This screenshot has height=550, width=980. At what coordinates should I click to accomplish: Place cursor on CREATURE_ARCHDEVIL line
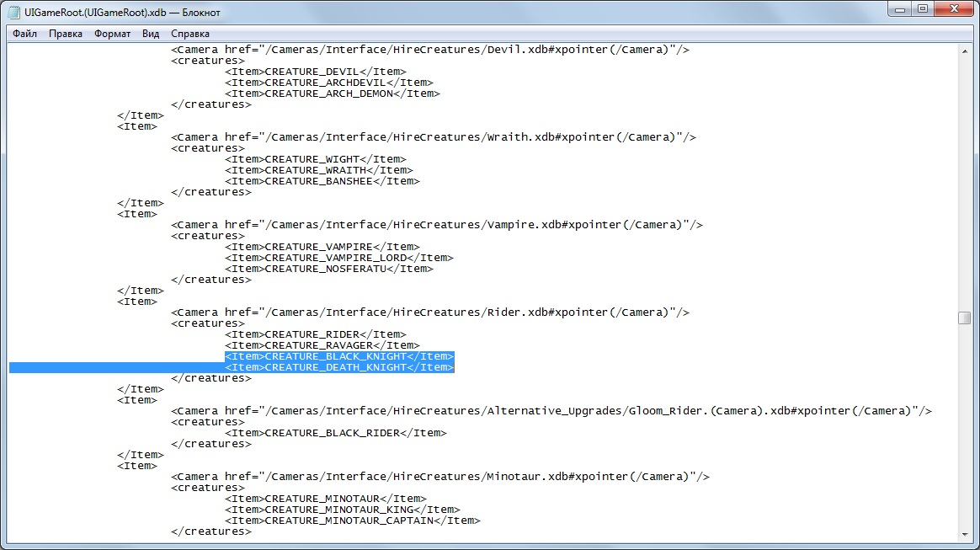328,83
